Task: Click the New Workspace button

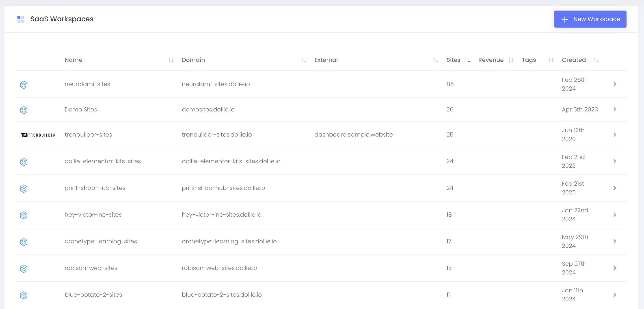Action: point(590,19)
